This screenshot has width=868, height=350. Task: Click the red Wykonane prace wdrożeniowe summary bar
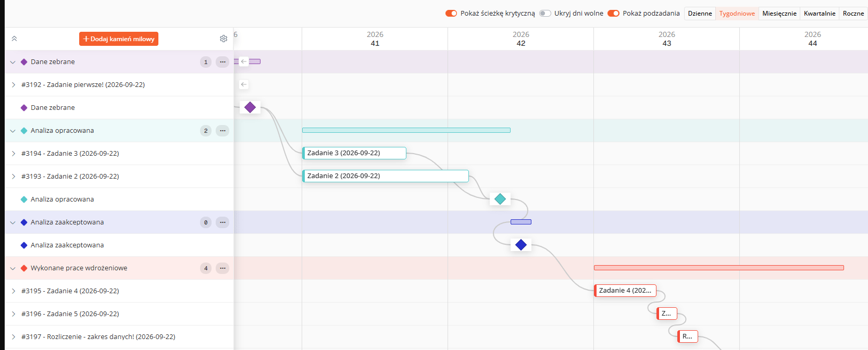pyautogui.click(x=719, y=268)
